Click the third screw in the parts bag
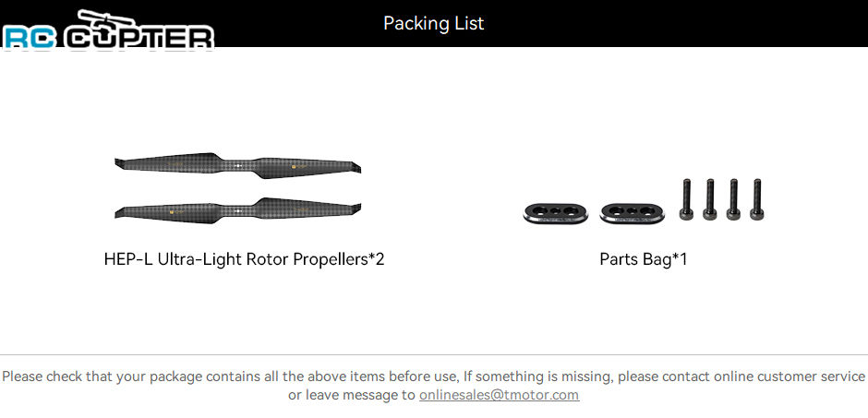Screen dimensions: 868x418 point(733,199)
